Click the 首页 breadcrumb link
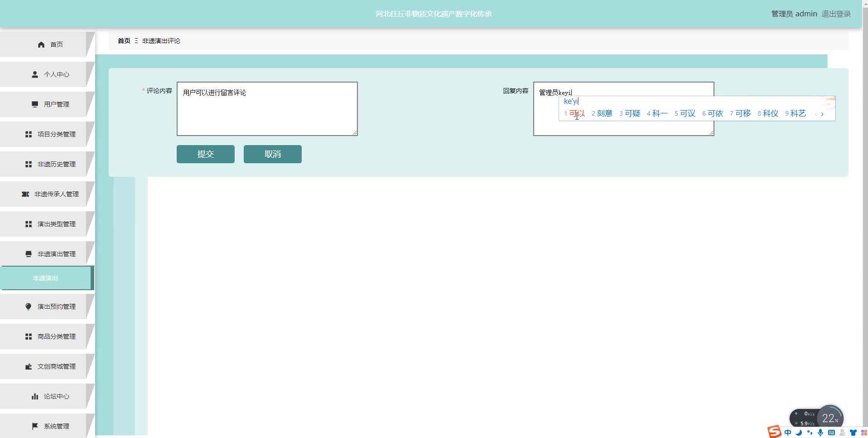Image resolution: width=868 pixels, height=438 pixels. pos(124,41)
